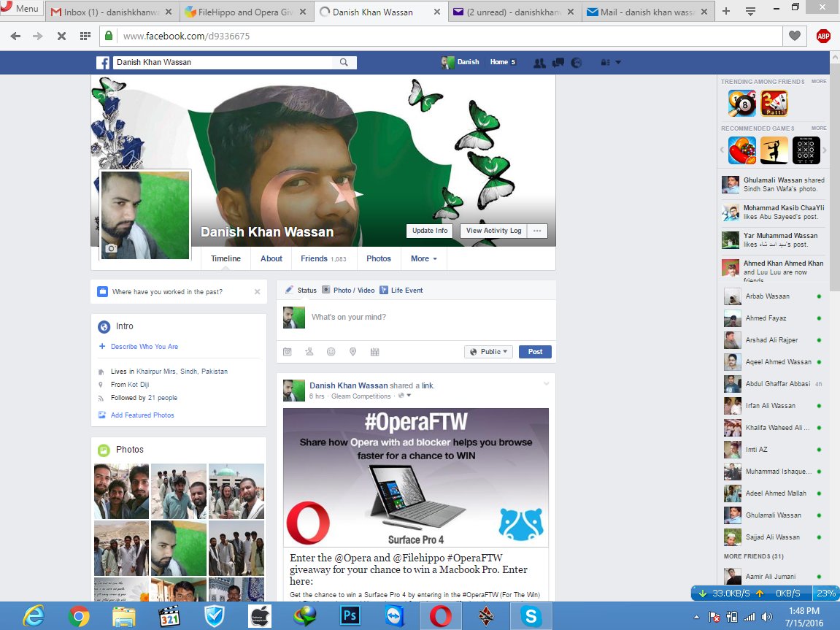Update profile picture camera icon
Image resolution: width=840 pixels, height=630 pixels.
(x=111, y=249)
